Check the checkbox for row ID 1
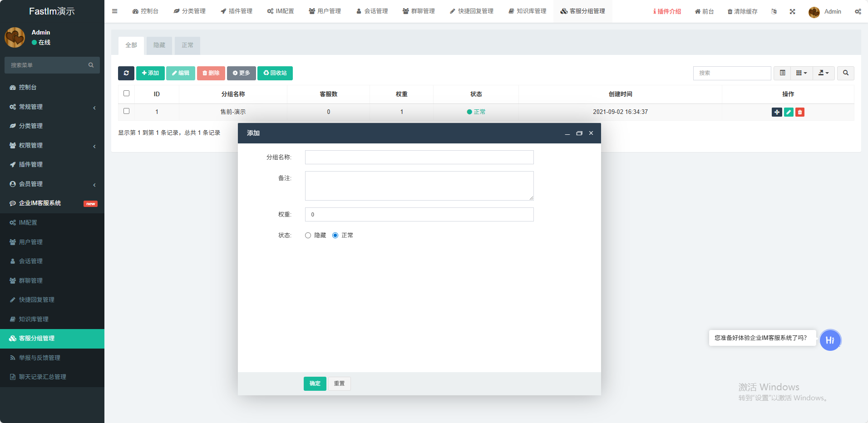Viewport: 868px width, 423px height. click(127, 111)
